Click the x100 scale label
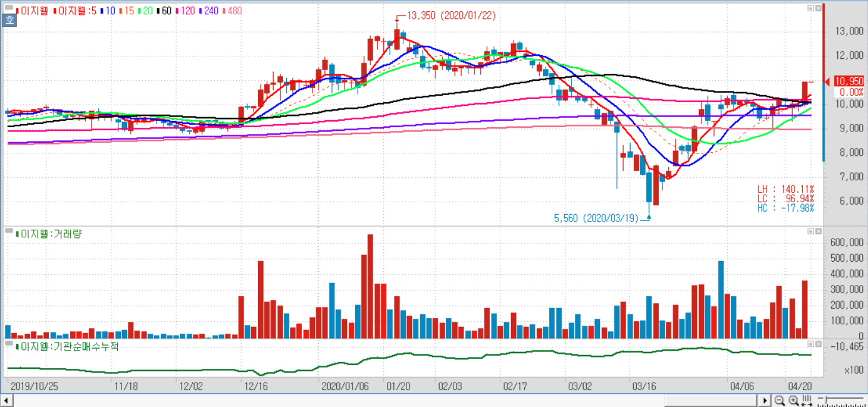Viewport: 868px width, 407px height. click(854, 371)
